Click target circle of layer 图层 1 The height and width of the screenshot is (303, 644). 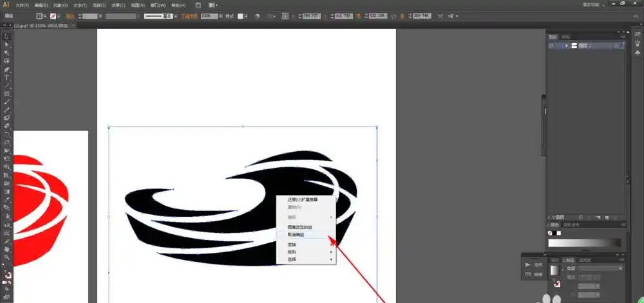(x=615, y=46)
